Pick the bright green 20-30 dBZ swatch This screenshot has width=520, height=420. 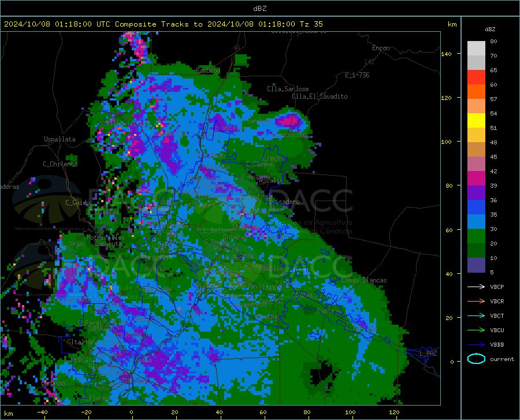[476, 236]
